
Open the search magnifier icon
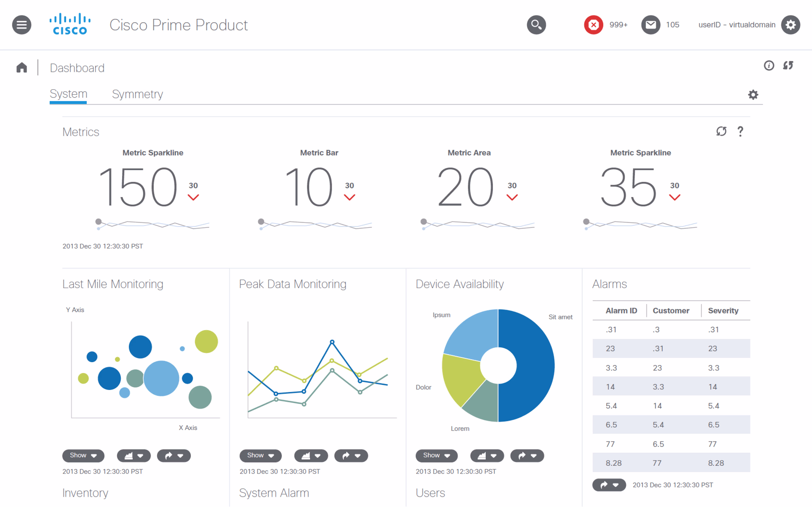[536, 25]
